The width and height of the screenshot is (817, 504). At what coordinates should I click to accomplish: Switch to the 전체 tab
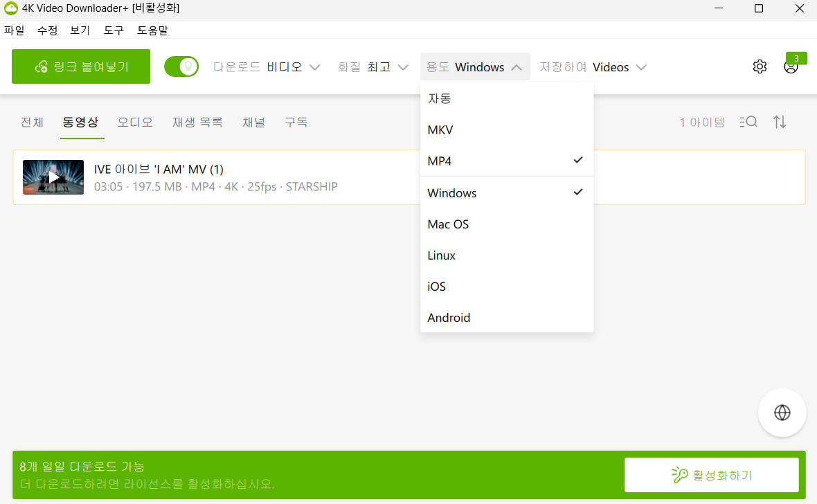pyautogui.click(x=32, y=122)
